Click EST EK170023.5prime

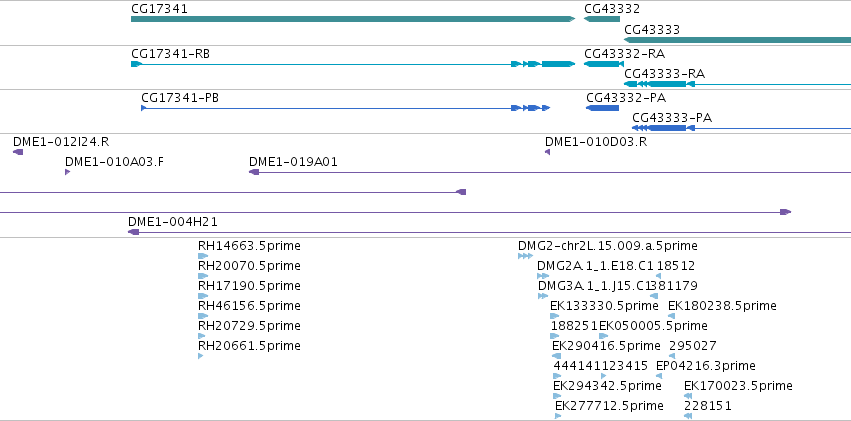(x=688, y=396)
